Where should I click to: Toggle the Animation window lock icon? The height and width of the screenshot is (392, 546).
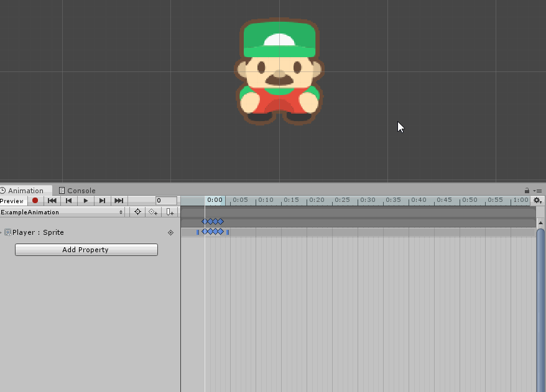(527, 191)
